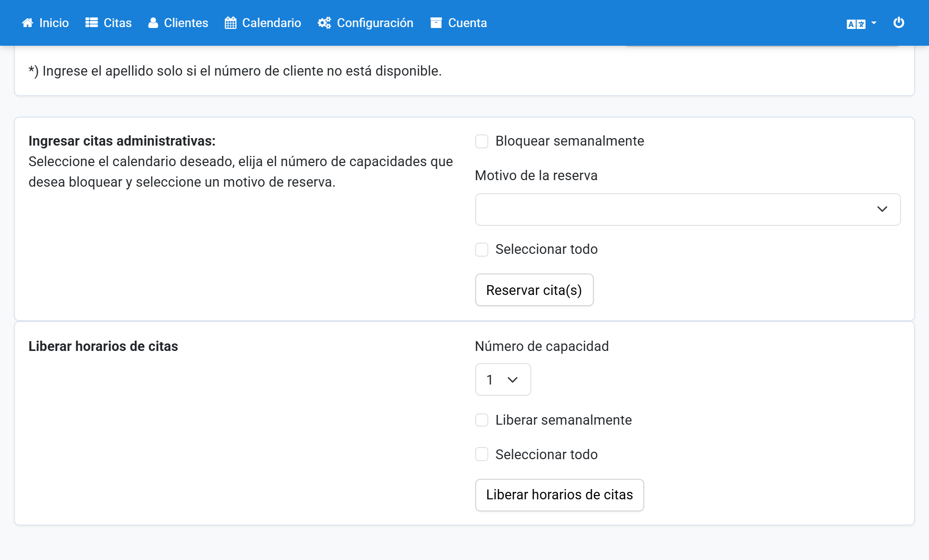Click the gears icon beside Configuración
The width and height of the screenshot is (929, 560).
[x=324, y=23]
